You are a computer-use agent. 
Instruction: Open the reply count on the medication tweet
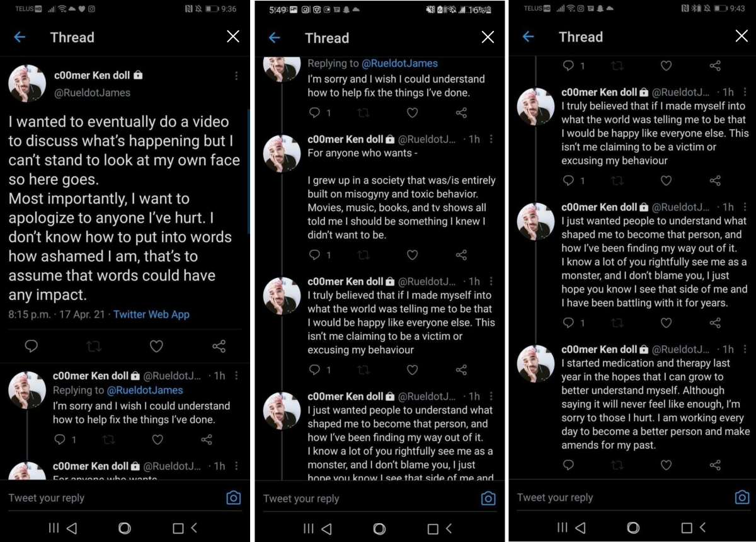[569, 465]
